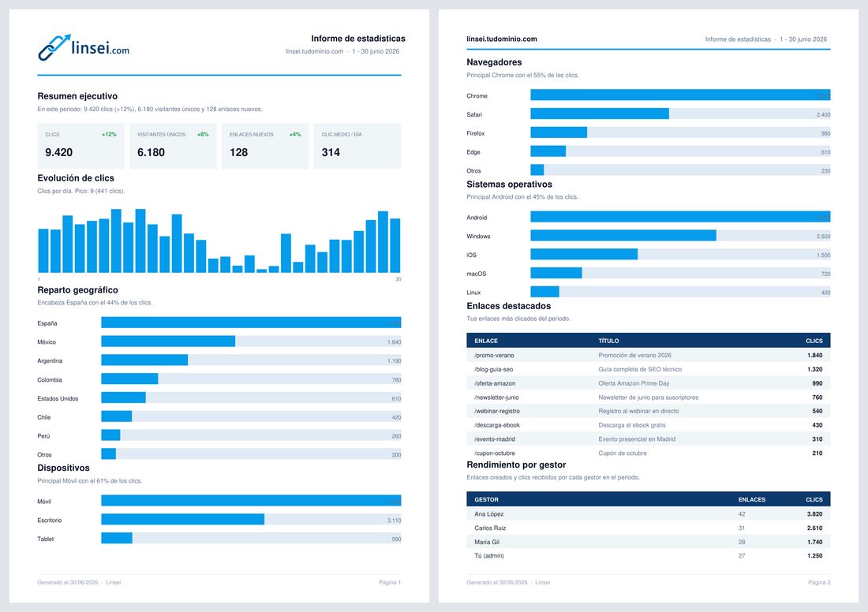This screenshot has height=612, width=868.
Task: Click the 'linsei.tudominio.com' header on page 2
Action: [502, 39]
